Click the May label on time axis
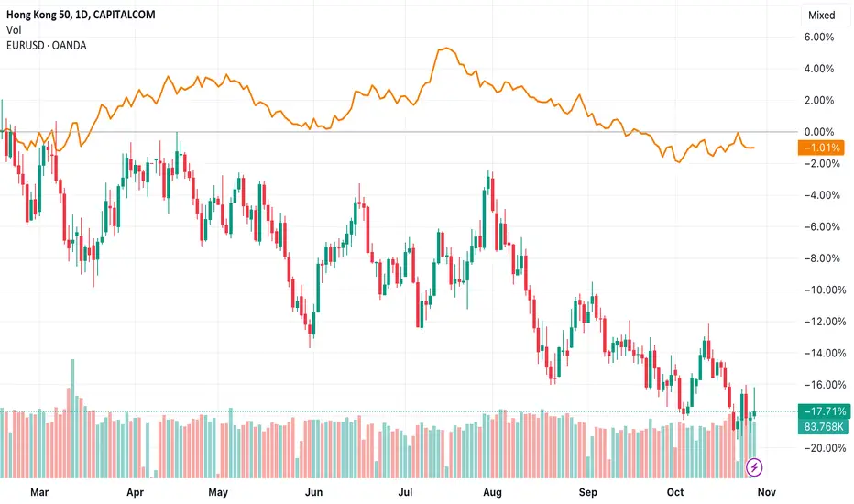Viewport: 854px width, 504px height. coord(218,492)
